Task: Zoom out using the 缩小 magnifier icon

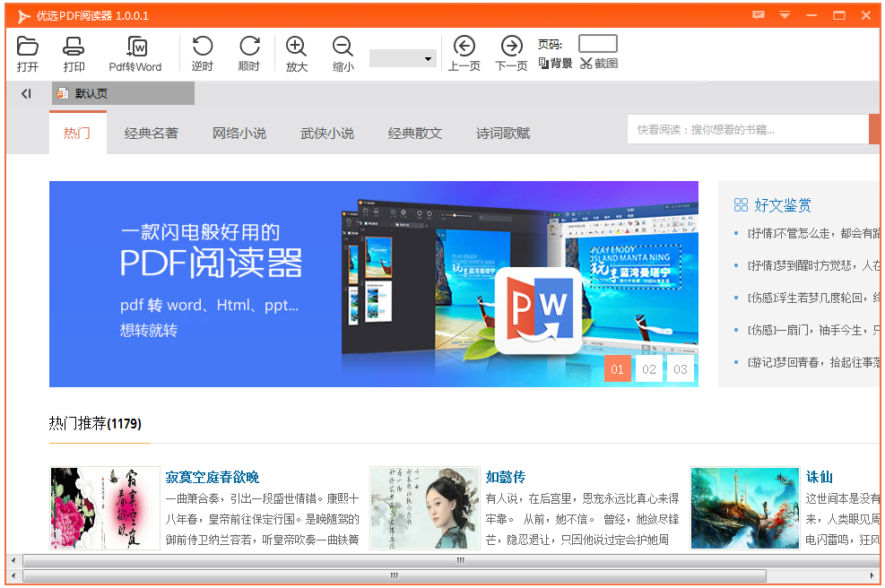Action: tap(343, 53)
